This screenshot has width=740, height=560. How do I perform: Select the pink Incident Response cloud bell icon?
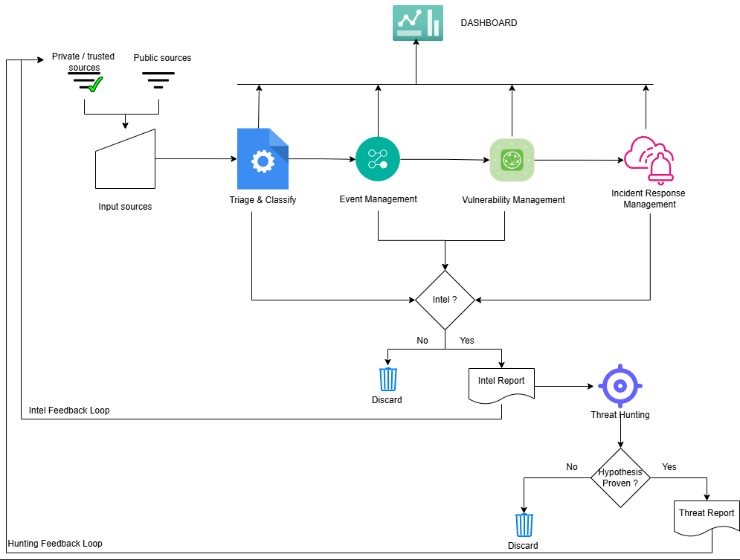click(649, 158)
